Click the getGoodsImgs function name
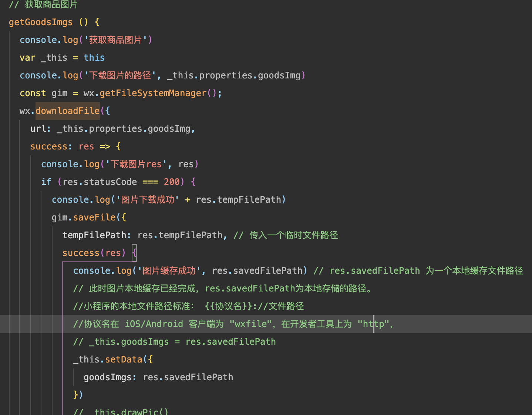 point(41,22)
